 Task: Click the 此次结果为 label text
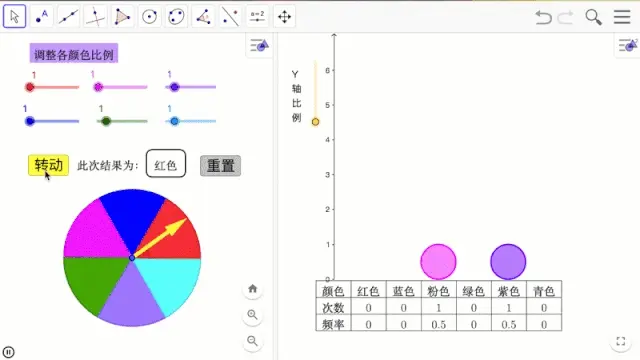pos(108,166)
